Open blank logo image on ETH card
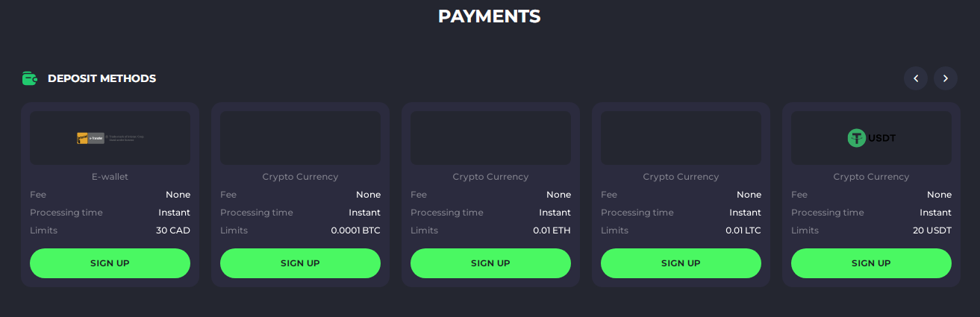Image resolution: width=980 pixels, height=317 pixels. pos(490,138)
